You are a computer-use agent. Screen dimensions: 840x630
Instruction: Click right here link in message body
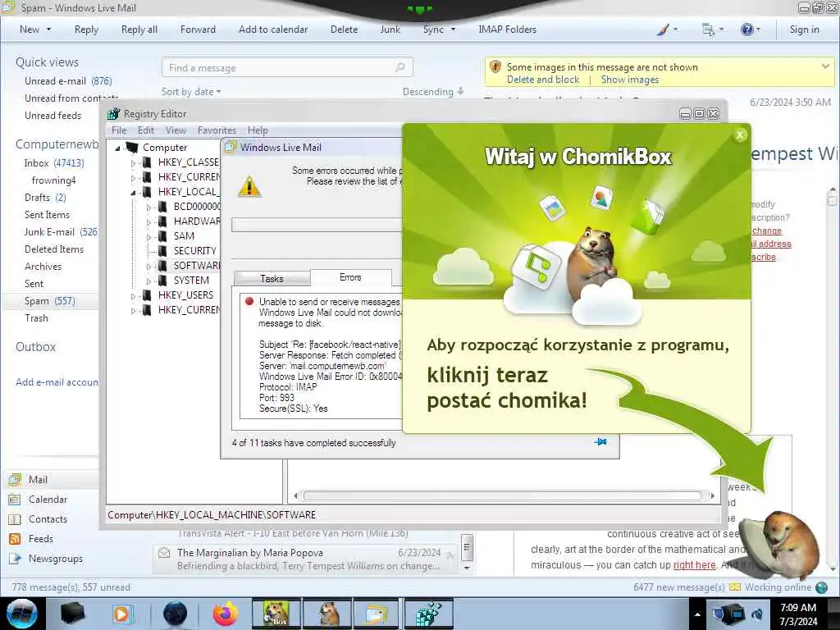(x=694, y=564)
